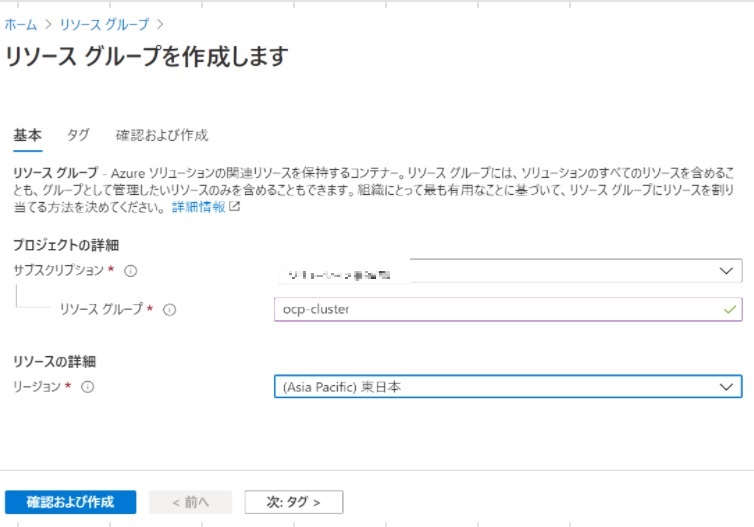Switch to the 基本 tab
Viewport: 754px width, 527px height.
[27, 135]
